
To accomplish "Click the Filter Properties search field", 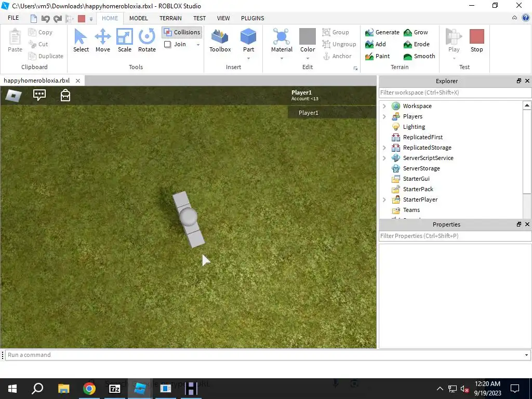I will click(x=455, y=236).
